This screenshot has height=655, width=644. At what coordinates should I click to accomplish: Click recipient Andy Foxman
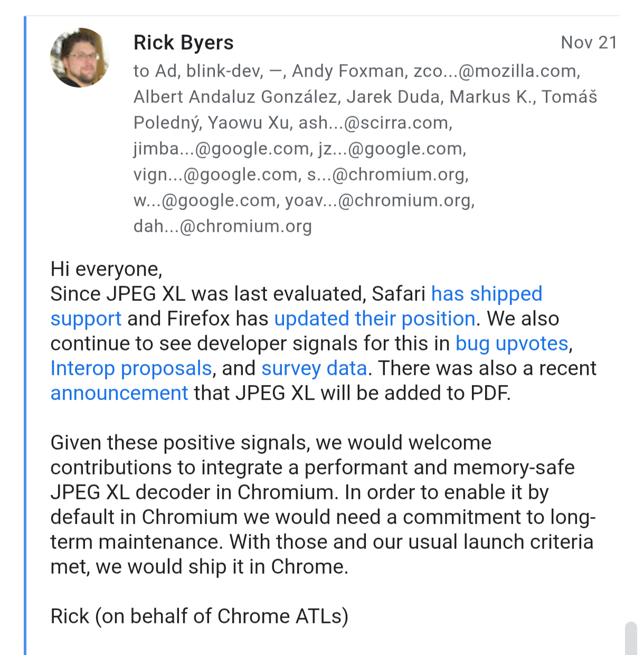(348, 71)
